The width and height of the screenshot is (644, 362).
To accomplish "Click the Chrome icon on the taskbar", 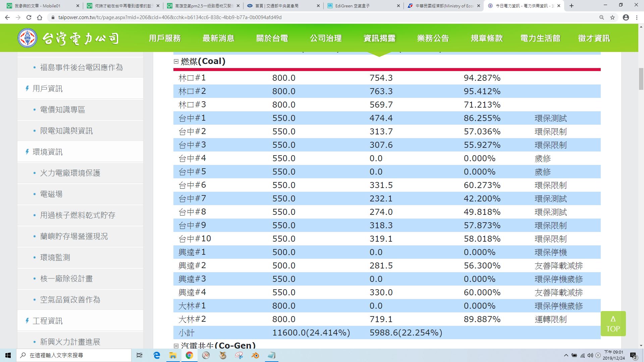I will pyautogui.click(x=189, y=355).
